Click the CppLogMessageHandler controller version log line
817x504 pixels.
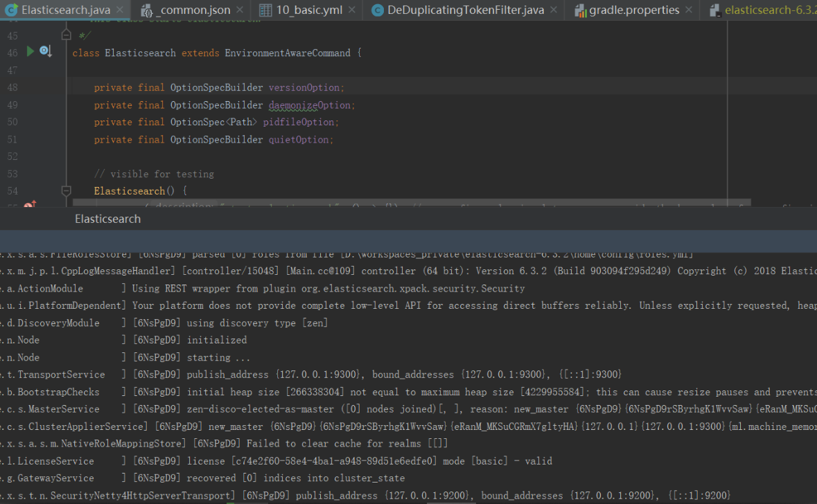[409, 271]
